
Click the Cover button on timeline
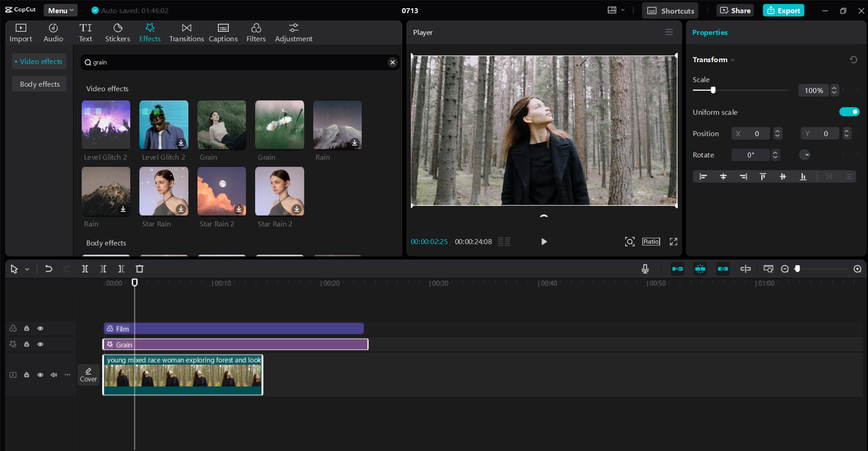(x=88, y=374)
